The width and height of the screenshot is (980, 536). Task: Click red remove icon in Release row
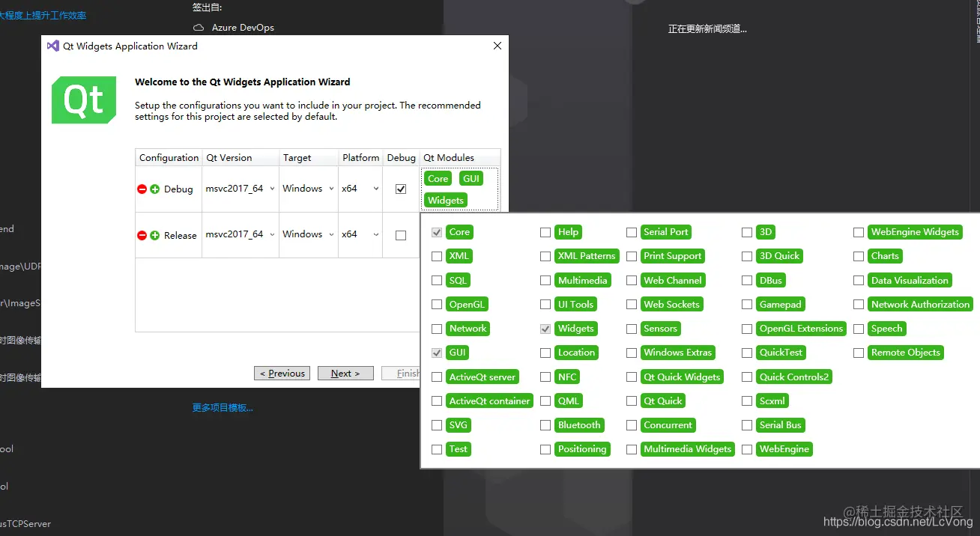point(142,235)
